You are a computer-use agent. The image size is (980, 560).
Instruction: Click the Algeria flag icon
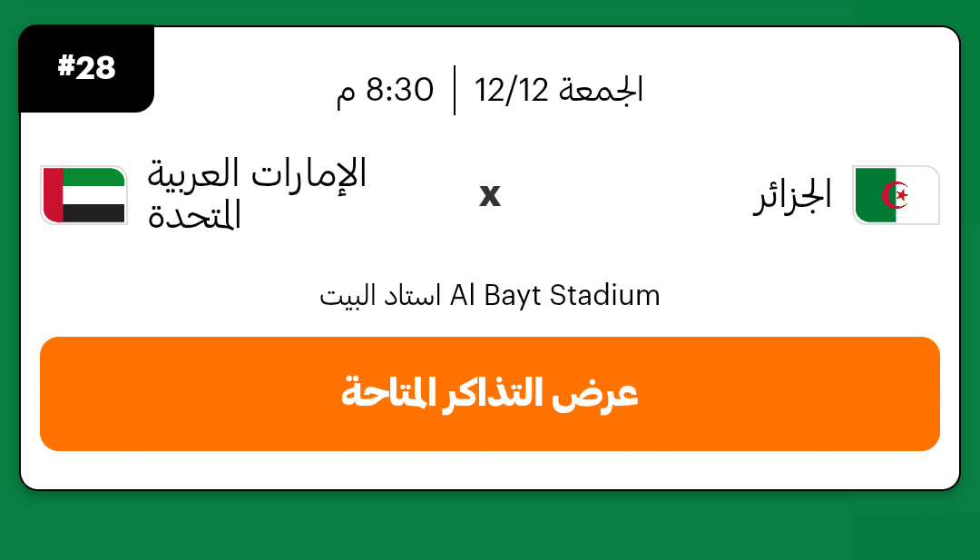(x=896, y=195)
